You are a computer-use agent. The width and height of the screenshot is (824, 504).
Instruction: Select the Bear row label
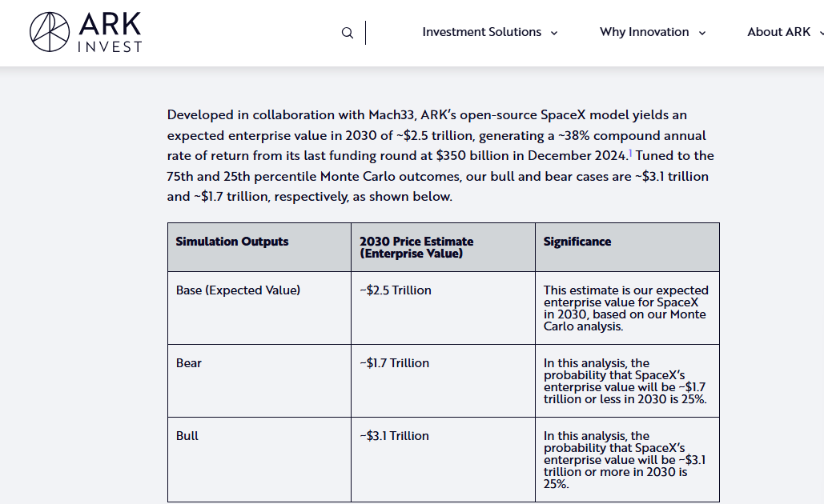coord(189,363)
